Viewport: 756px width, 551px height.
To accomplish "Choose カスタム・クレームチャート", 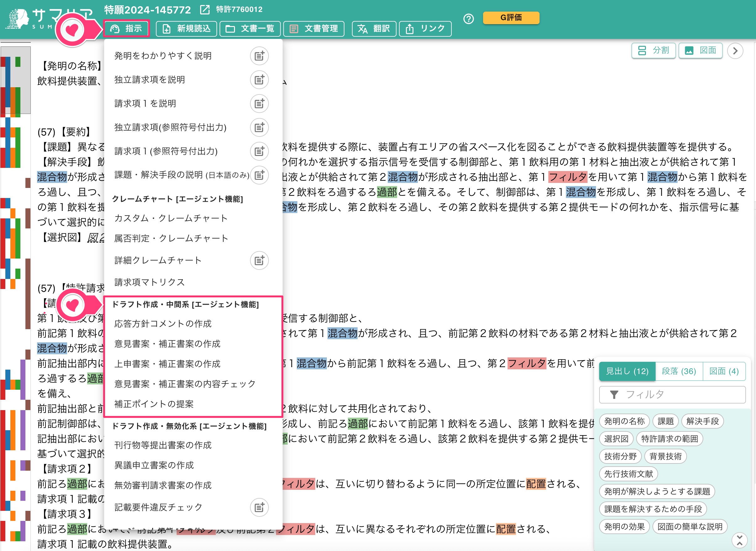I will coord(171,218).
